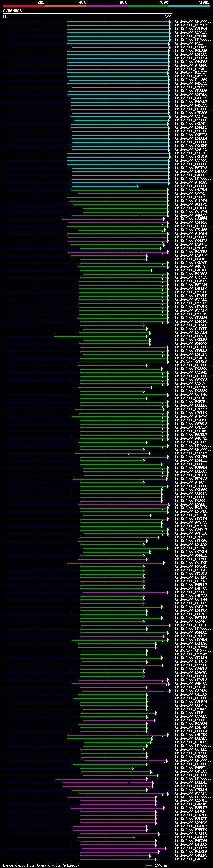Select the UniRef100_B4FET1 label
This screenshot has height=868, width=213.
(x=191, y=768)
